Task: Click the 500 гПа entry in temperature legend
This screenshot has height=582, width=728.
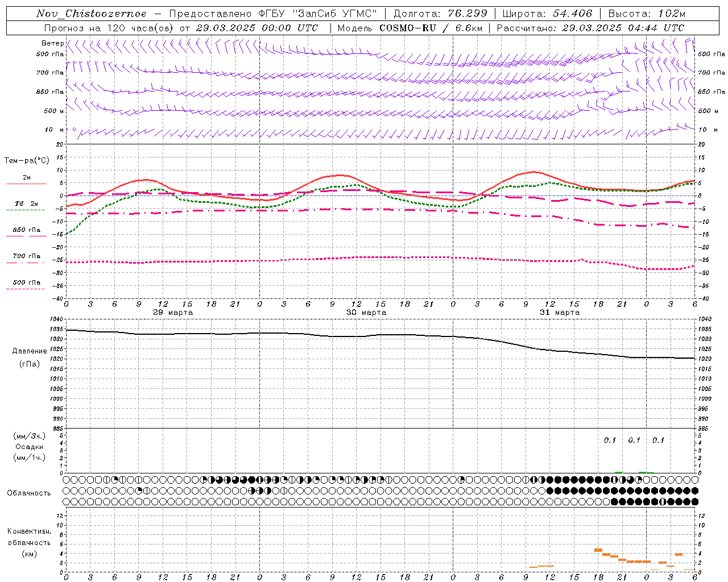Action: coord(26,282)
